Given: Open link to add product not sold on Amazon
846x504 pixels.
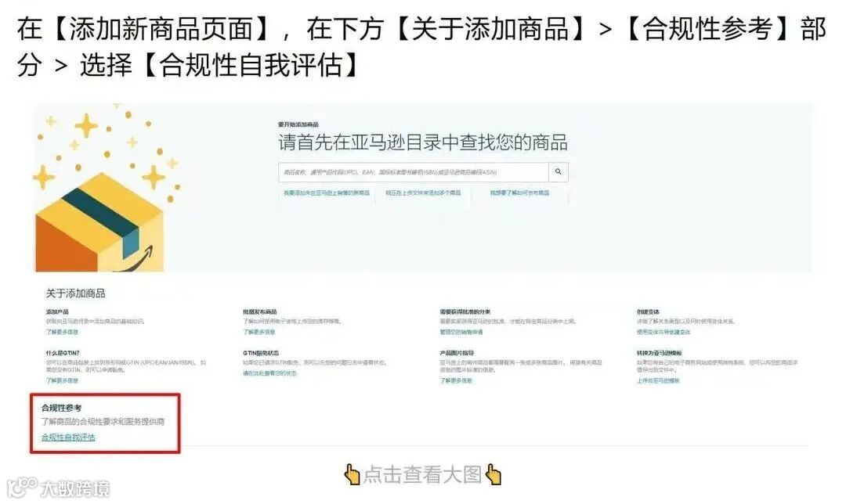Looking at the screenshot, I should pyautogui.click(x=327, y=193).
